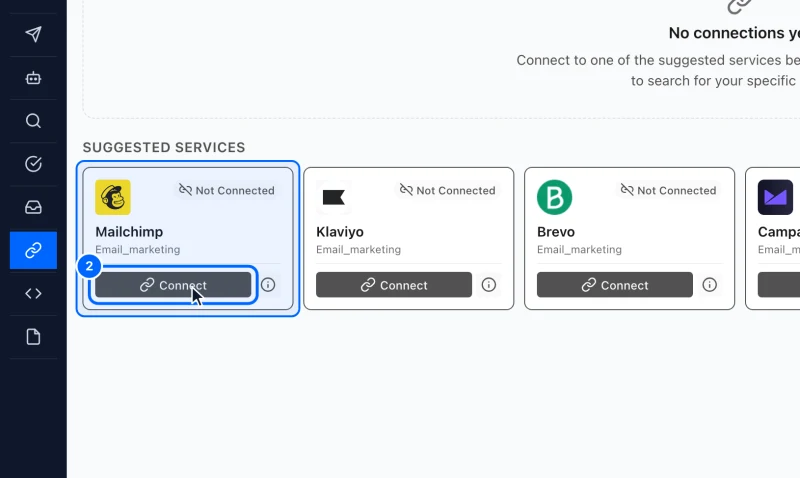800x478 pixels.
Task: Open the robot bot icon in sidebar
Action: click(x=33, y=78)
